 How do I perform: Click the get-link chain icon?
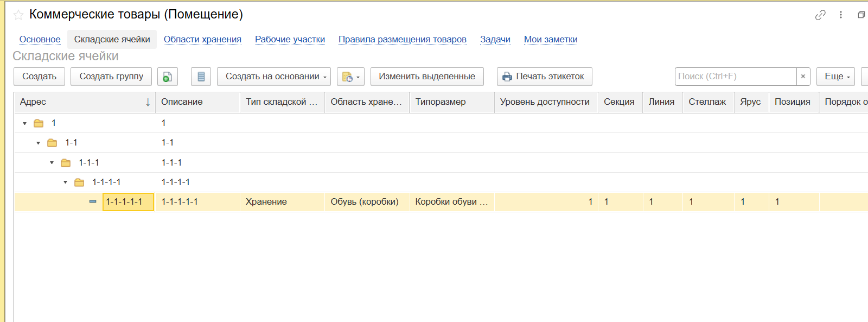click(820, 15)
